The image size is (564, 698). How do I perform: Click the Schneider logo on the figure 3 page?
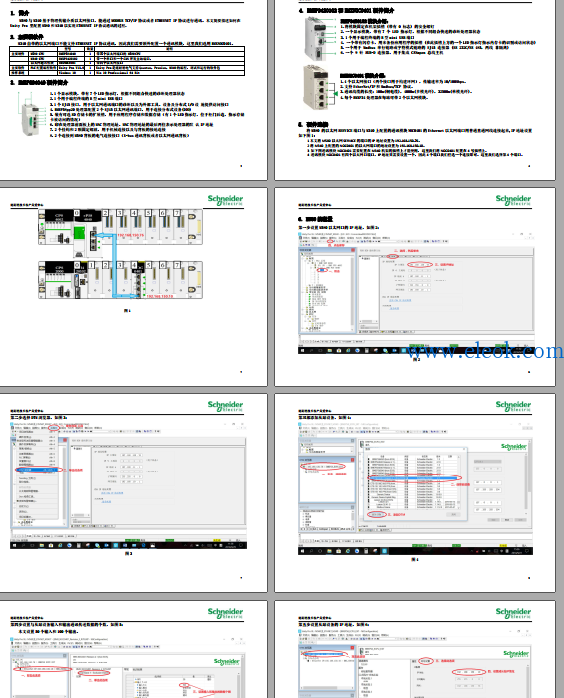point(225,406)
